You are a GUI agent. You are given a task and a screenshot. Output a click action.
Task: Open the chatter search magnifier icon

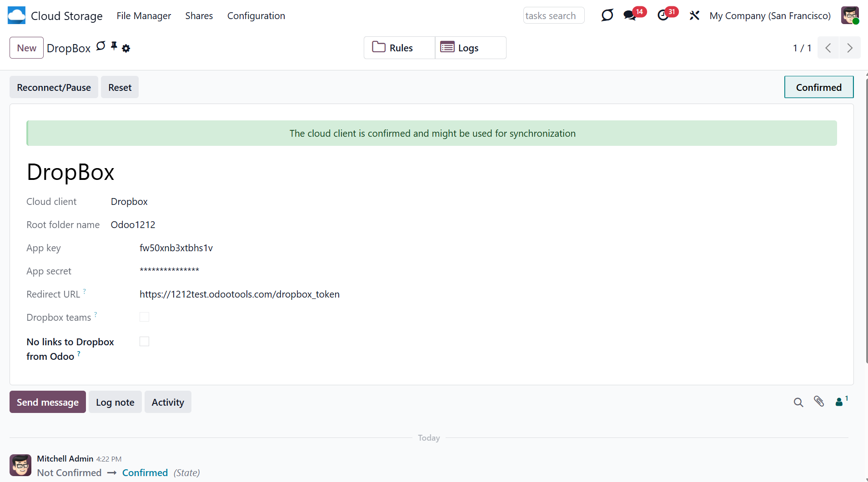coord(798,402)
